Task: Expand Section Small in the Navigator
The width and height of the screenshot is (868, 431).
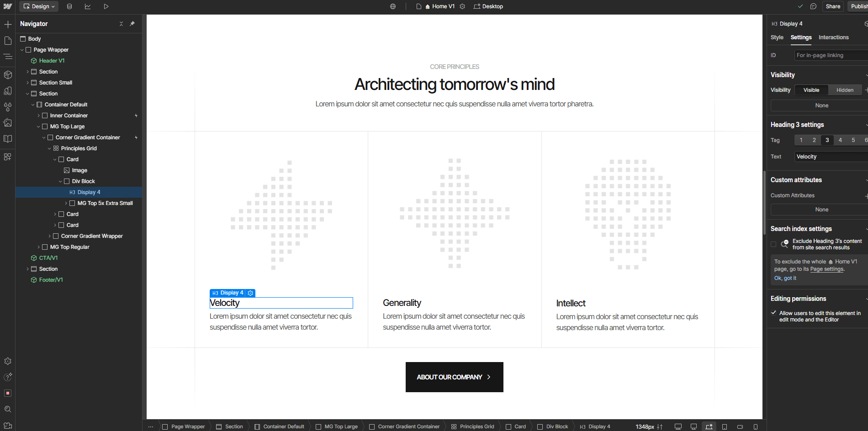Action: [27, 82]
